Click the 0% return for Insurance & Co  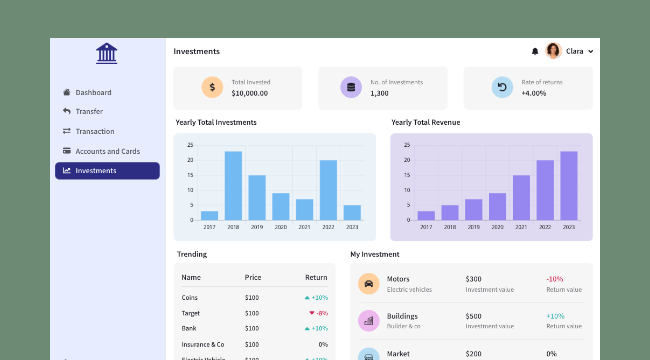coord(323,344)
